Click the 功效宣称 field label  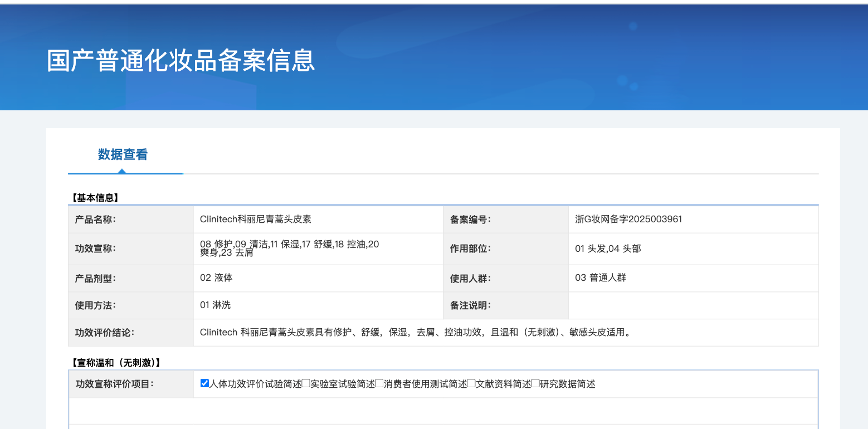(95, 248)
